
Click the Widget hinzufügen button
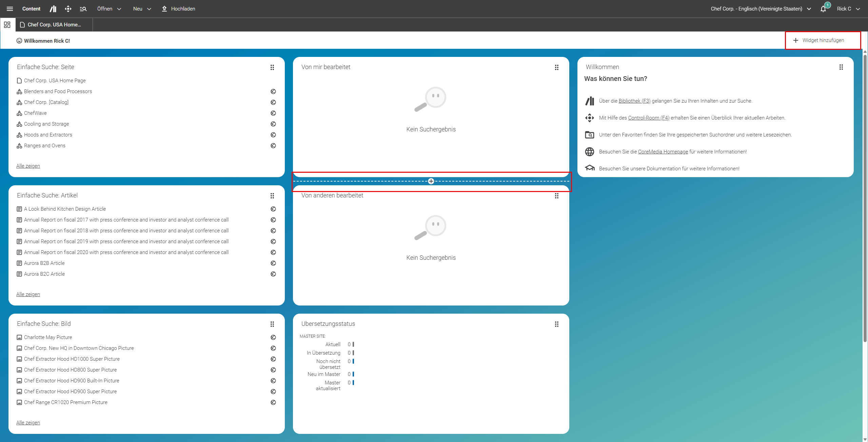tap(819, 40)
